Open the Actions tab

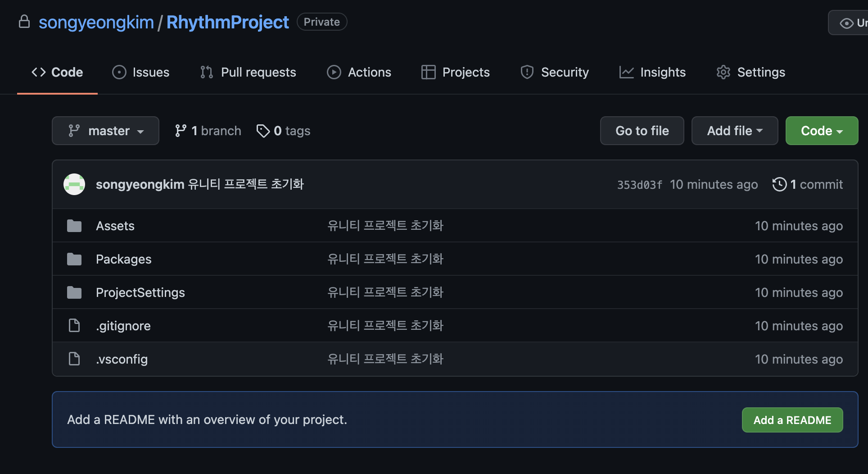click(x=359, y=72)
